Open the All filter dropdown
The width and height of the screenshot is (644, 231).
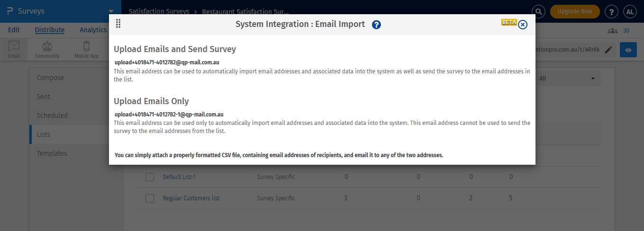pyautogui.click(x=568, y=79)
